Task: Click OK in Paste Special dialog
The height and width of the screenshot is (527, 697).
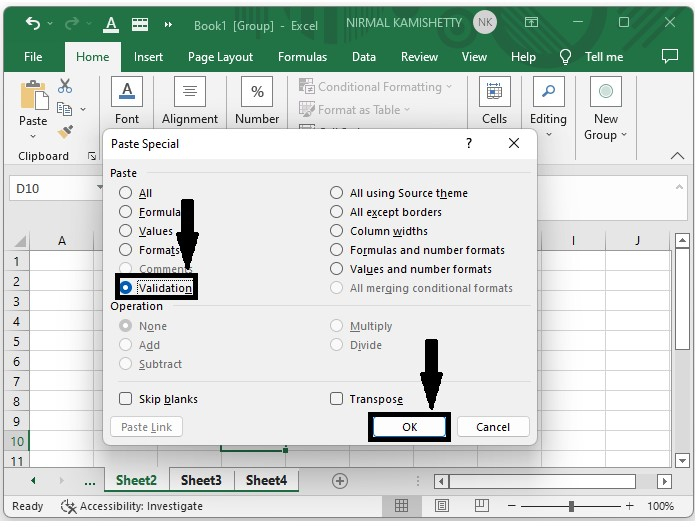Action: [409, 427]
